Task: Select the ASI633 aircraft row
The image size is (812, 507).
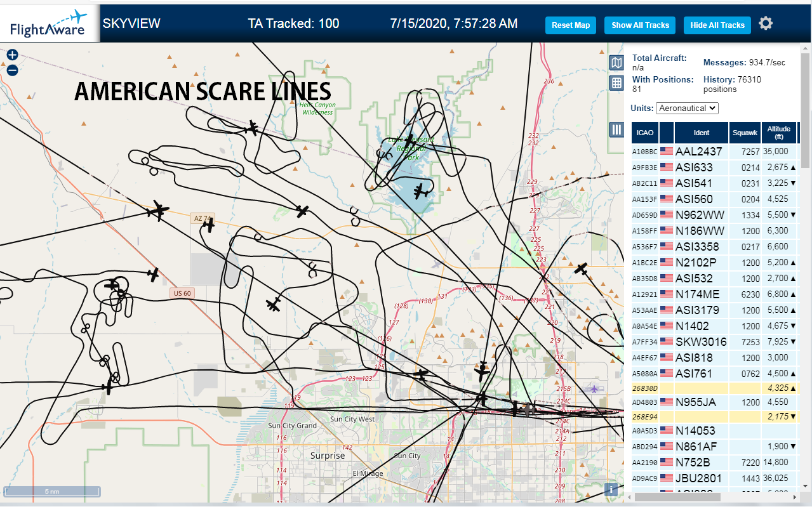Action: [714, 168]
